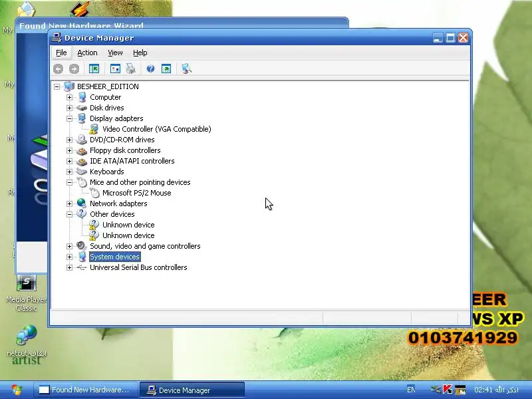Expand the DVD/CD-ROM drives node
This screenshot has width=532, height=399.
69,140
